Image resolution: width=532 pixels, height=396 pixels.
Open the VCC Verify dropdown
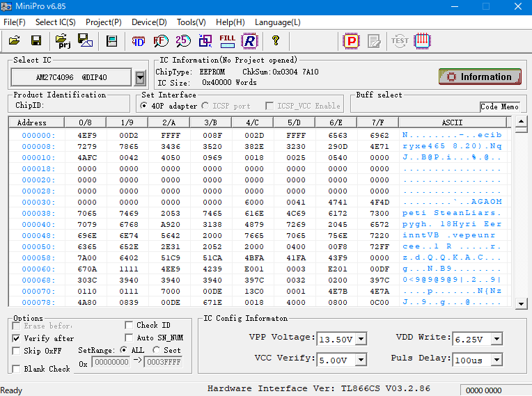coord(361,359)
